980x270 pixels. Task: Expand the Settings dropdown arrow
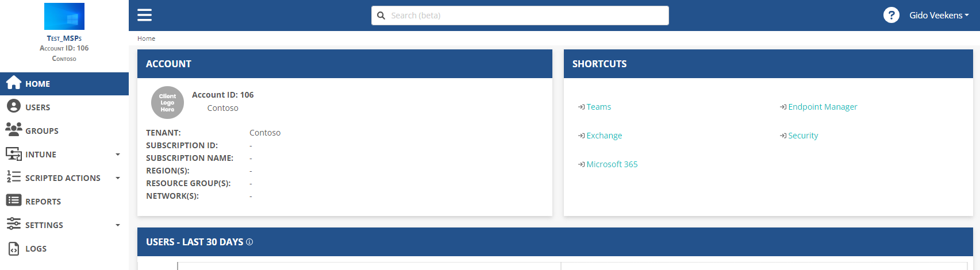tap(118, 225)
